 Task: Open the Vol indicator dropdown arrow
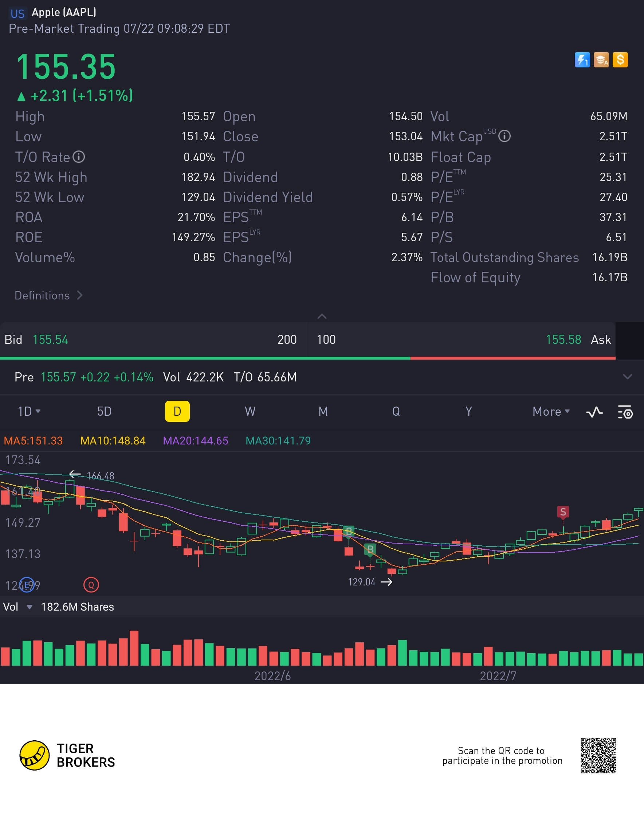[29, 607]
